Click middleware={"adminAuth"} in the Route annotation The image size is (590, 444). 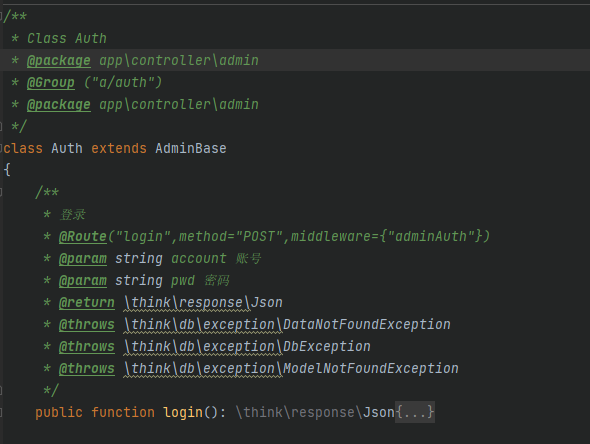click(386, 236)
